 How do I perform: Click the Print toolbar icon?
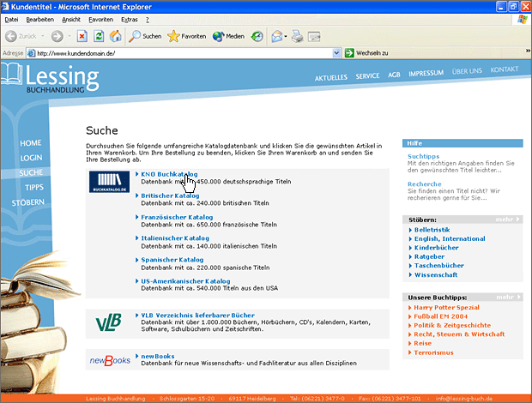pos(298,36)
